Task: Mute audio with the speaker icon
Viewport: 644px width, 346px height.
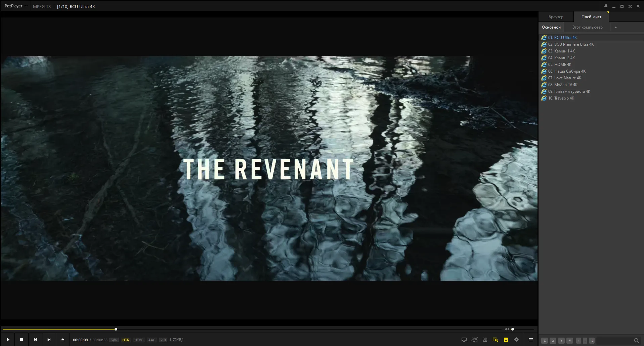Action: click(507, 329)
